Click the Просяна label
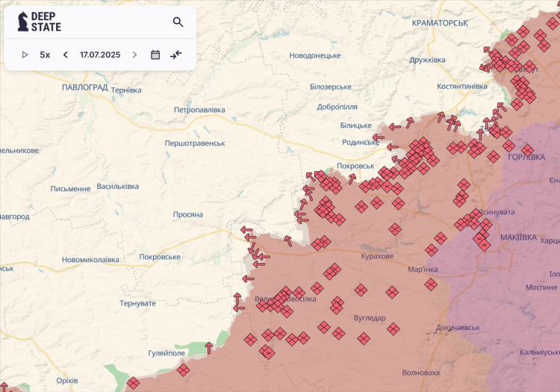 click(188, 214)
